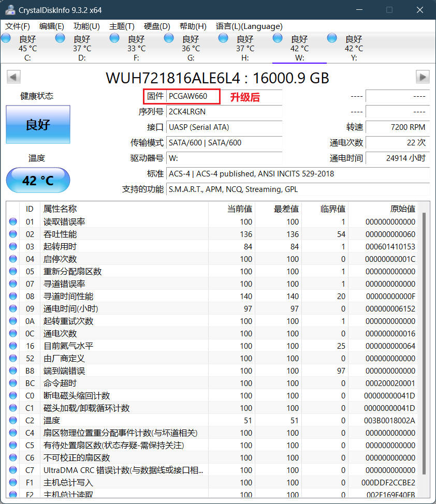Select the G: drive status orb
436x504 pixels.
point(169,39)
